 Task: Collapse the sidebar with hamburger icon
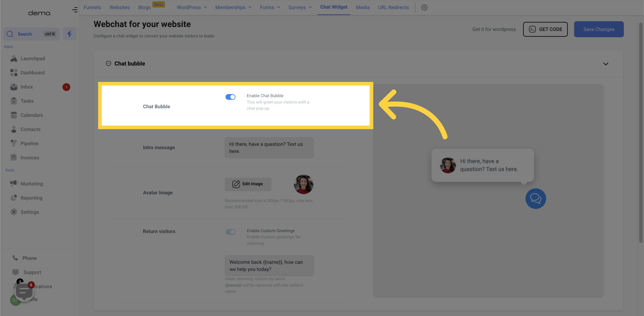75,10
